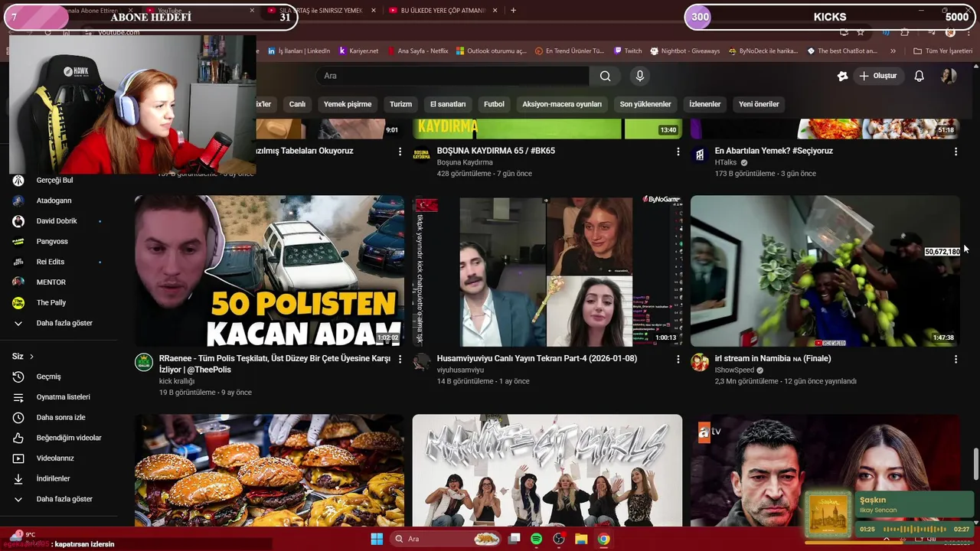This screenshot has width=980, height=551.
Task: Open En Abartılan Yemek video options menu
Action: point(955,152)
